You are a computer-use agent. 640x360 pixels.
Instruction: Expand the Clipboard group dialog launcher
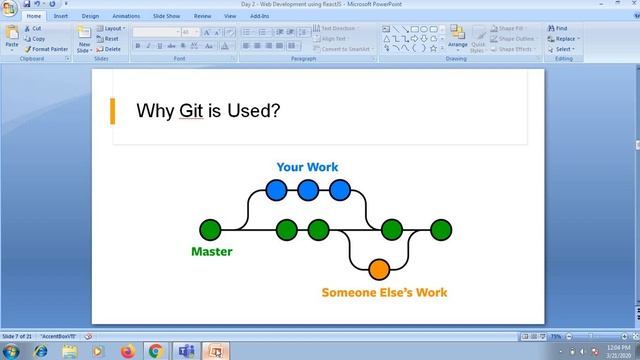point(68,59)
